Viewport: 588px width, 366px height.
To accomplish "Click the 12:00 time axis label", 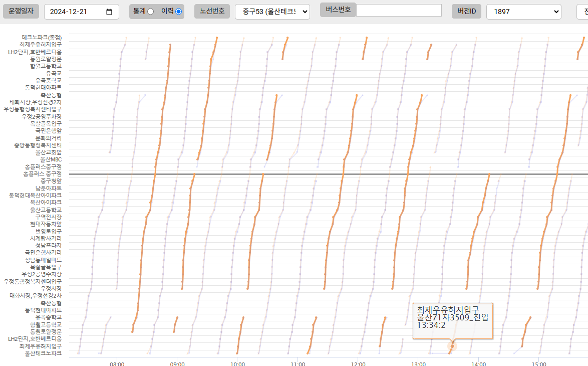I will tap(358, 363).
